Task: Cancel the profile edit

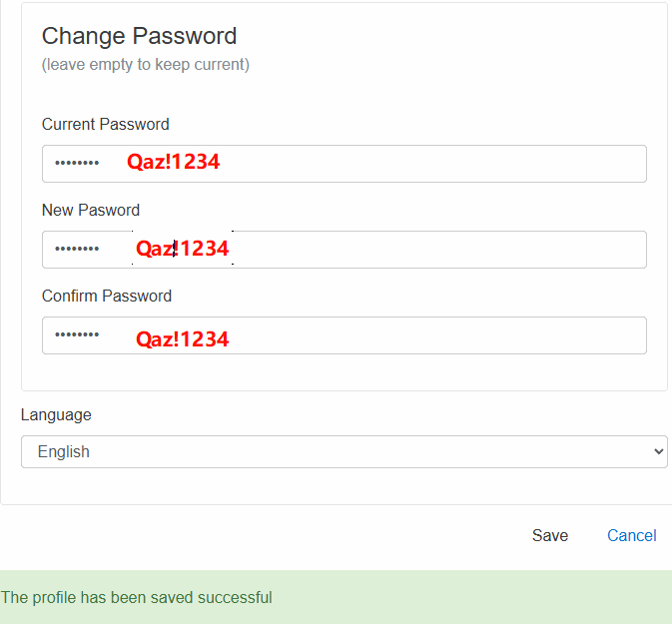Action: [632, 535]
